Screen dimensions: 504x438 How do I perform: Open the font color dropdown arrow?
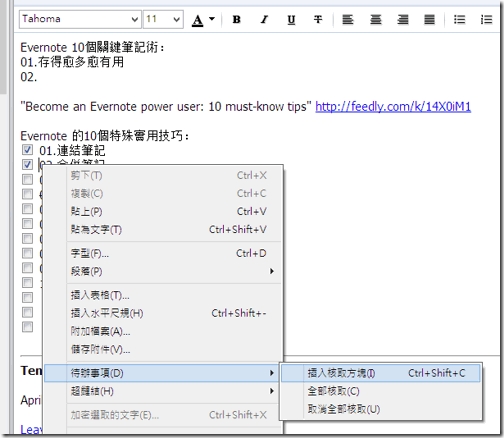pyautogui.click(x=212, y=19)
